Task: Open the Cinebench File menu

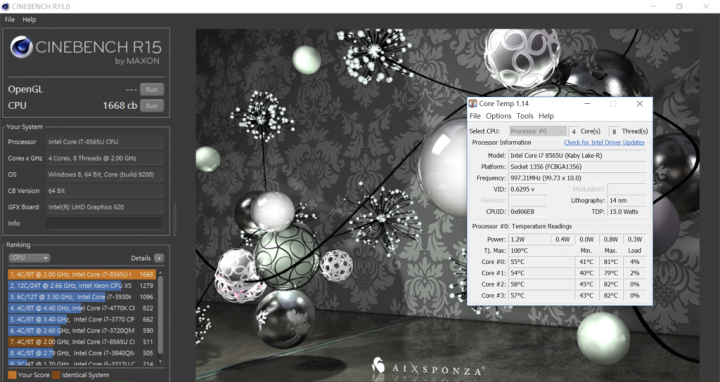Action: [10, 20]
